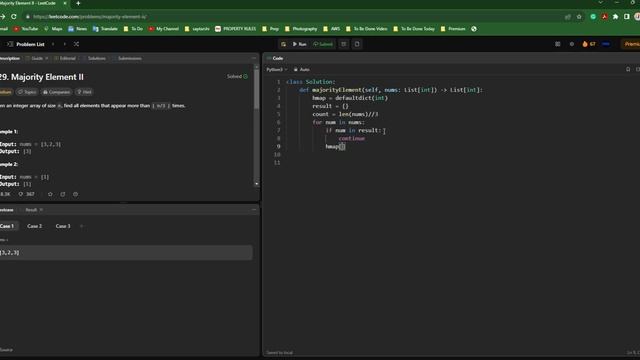This screenshot has width=640, height=360.
Task: Close the Majority Element II browser tab
Action: coord(64,3)
